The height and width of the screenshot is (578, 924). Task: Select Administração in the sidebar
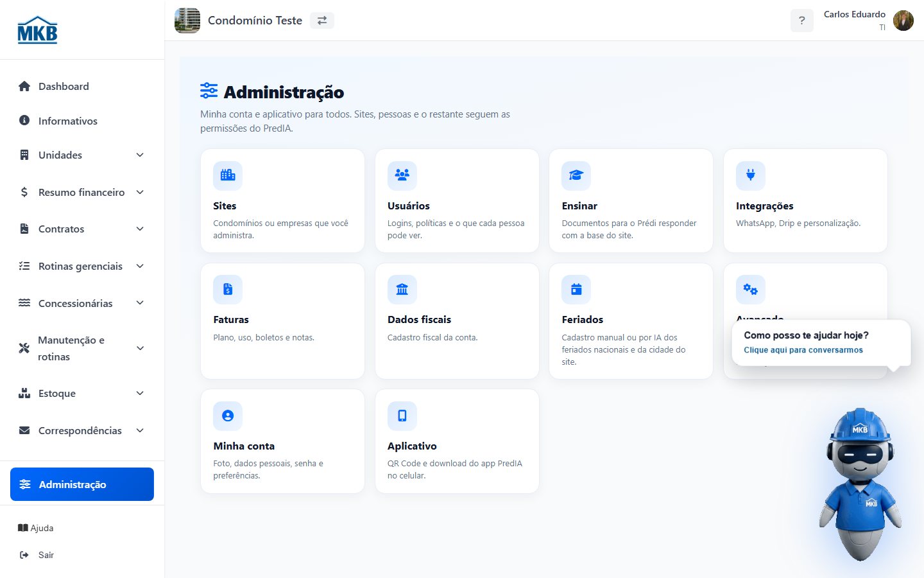(82, 484)
